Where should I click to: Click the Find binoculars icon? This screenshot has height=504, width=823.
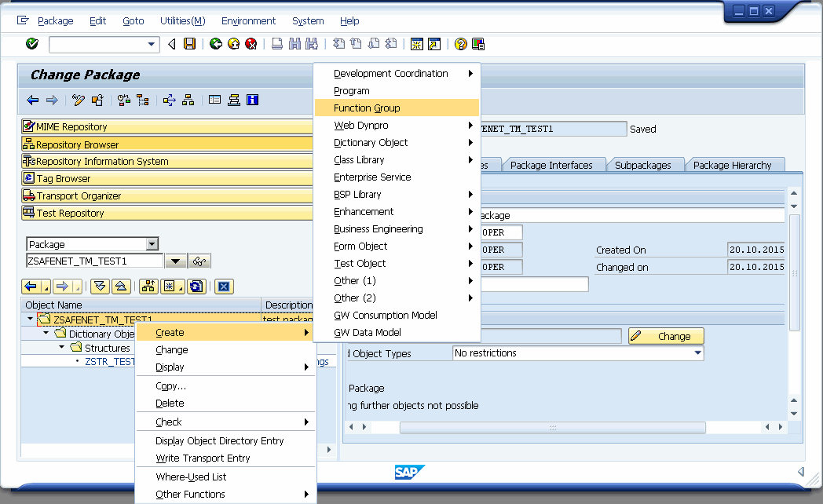(x=295, y=44)
